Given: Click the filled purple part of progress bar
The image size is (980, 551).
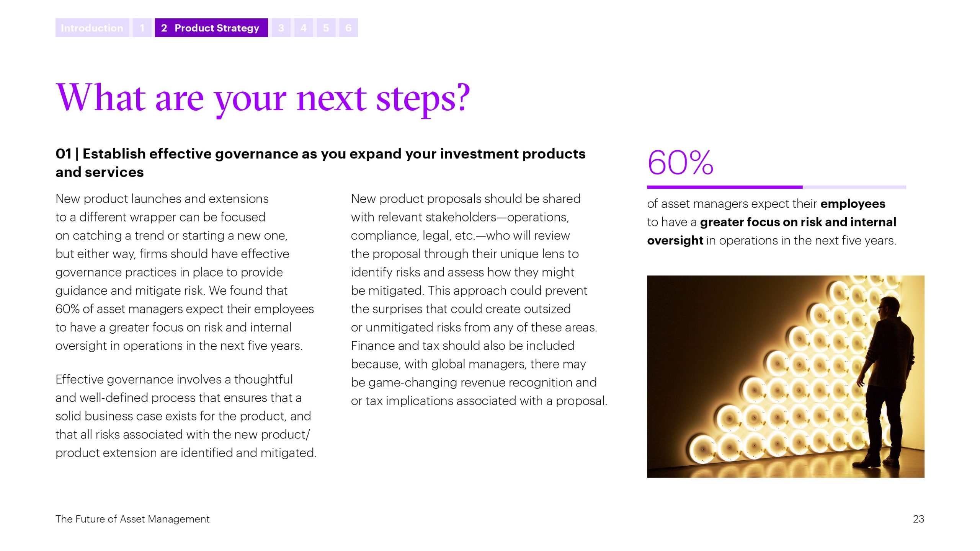Looking at the screenshot, I should tap(724, 187).
